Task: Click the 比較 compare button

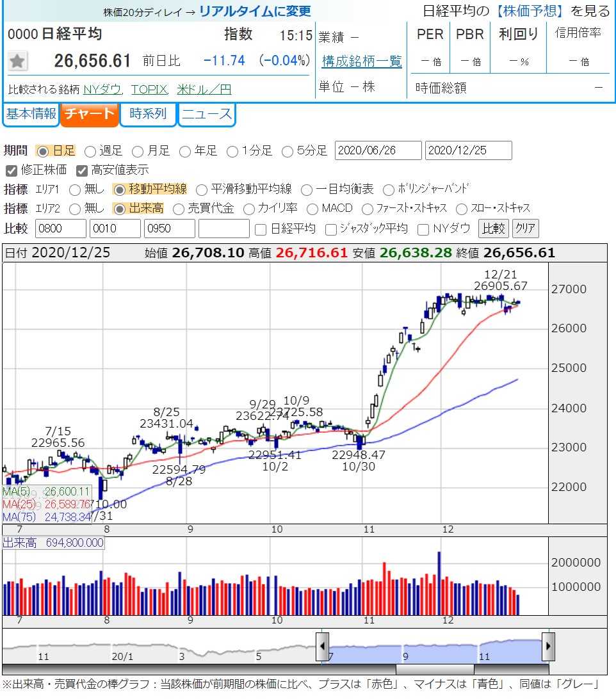Action: pos(493,229)
